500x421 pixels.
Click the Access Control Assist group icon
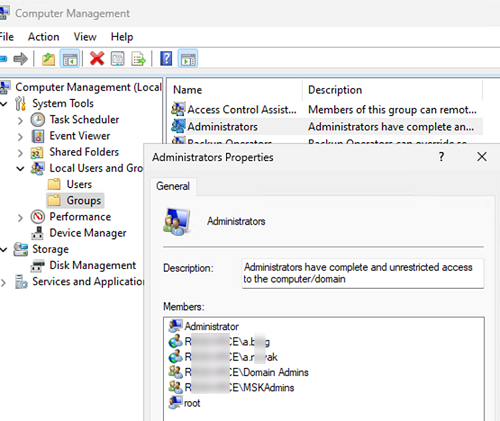178,109
